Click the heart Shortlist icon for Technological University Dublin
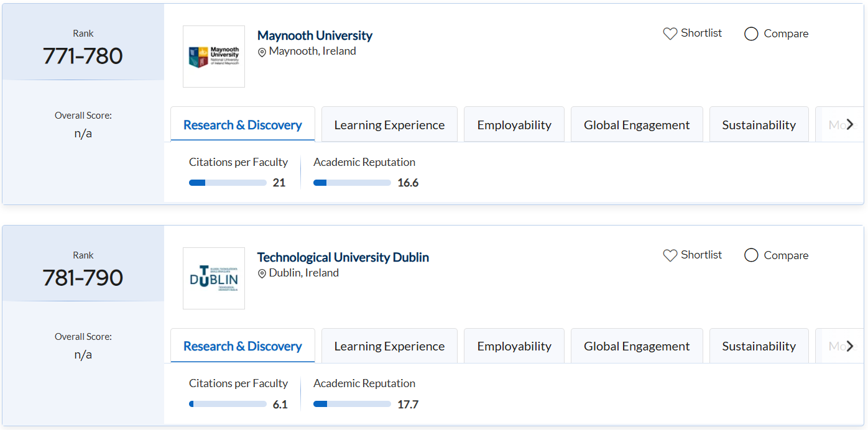 (x=670, y=255)
